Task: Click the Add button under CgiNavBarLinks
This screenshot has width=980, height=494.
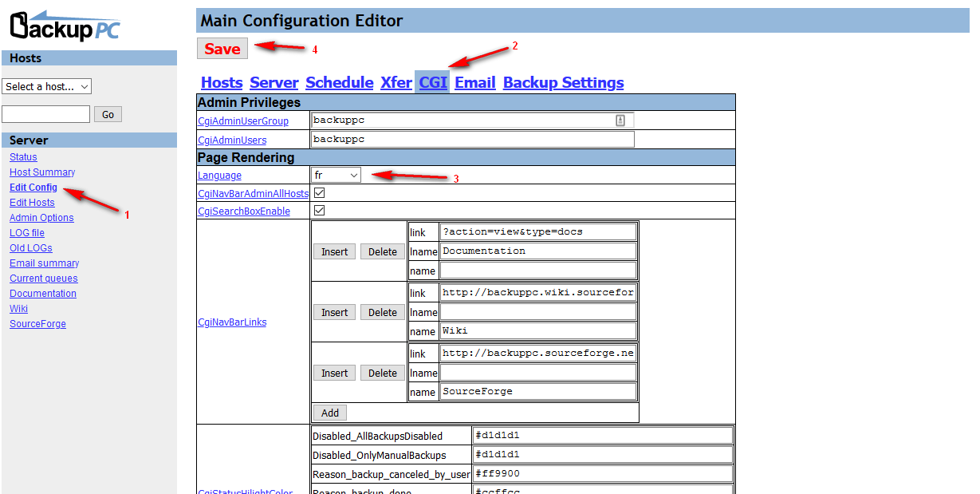Action: [330, 413]
